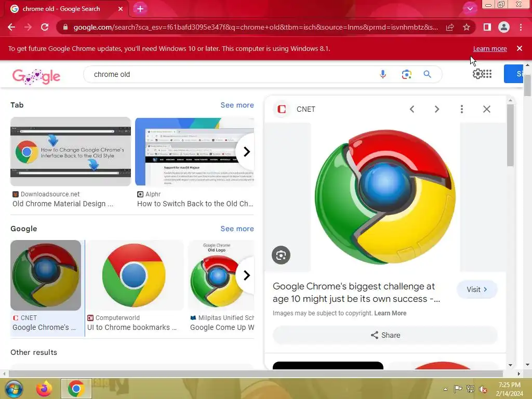Show hidden system tray icons
Image resolution: width=532 pixels, height=399 pixels.
point(445,389)
